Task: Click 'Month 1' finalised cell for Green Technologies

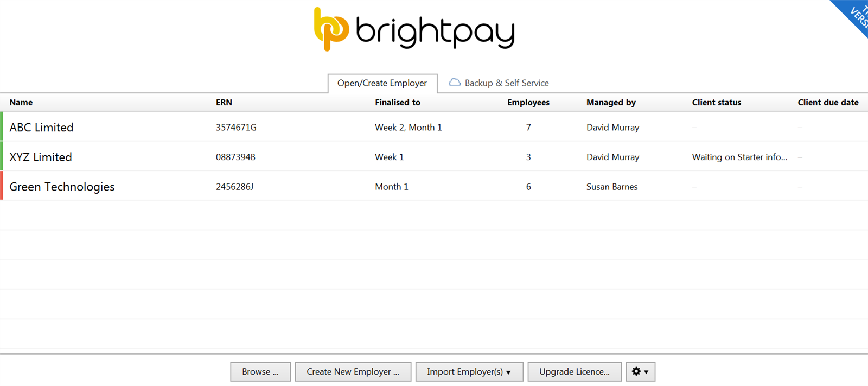Action: tap(392, 187)
